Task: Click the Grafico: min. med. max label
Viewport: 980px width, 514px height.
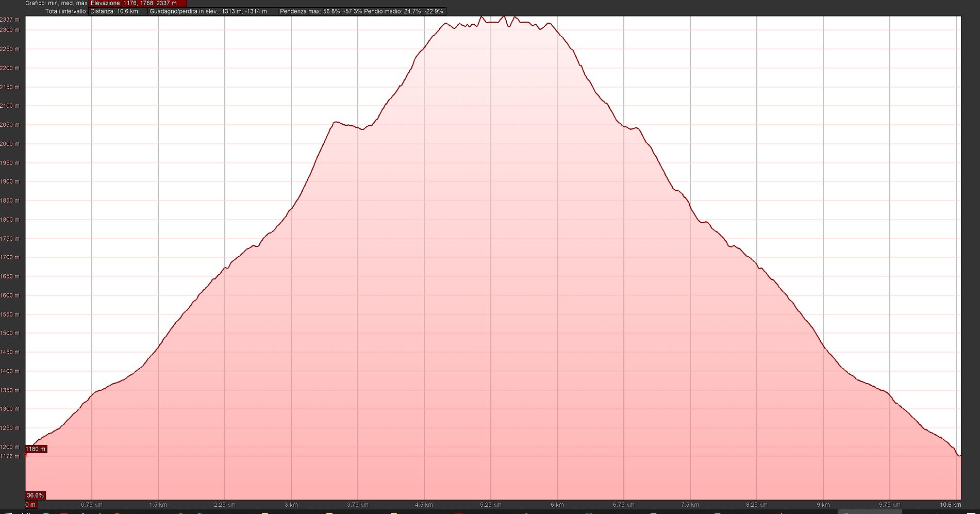Action: coord(56,3)
